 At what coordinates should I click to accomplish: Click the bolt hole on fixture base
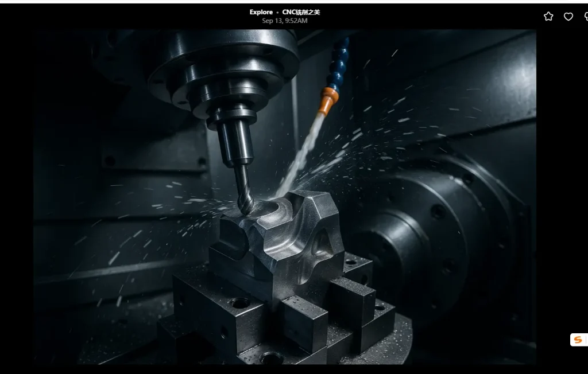(x=240, y=302)
